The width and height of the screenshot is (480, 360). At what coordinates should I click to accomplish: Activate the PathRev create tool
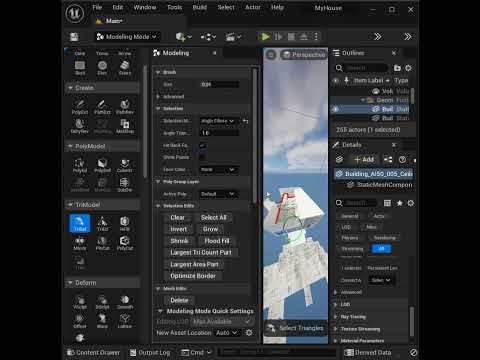[125, 107]
